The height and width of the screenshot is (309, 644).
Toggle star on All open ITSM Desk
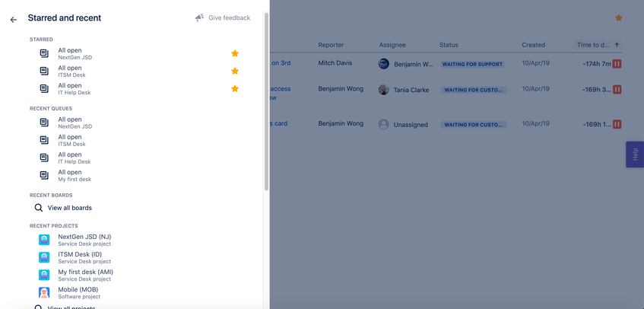(235, 71)
